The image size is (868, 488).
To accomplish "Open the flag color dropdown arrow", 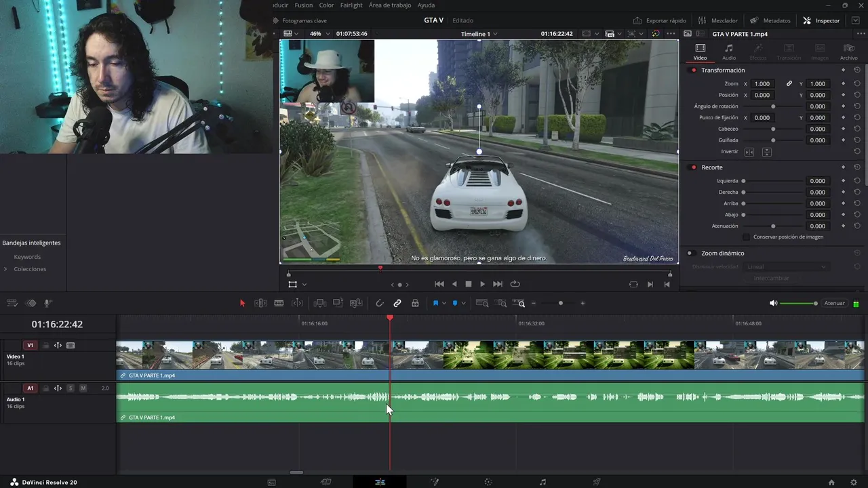I will pyautogui.click(x=444, y=303).
